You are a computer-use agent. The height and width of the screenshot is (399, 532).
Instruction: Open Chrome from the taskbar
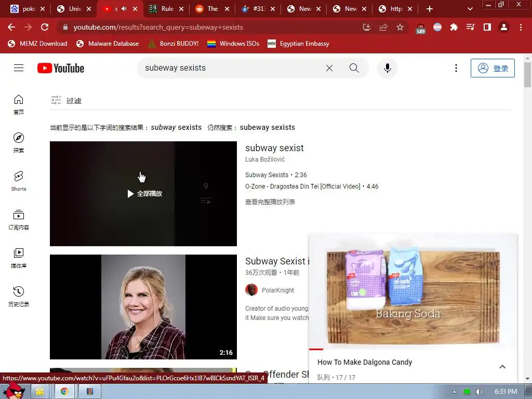[64, 392]
